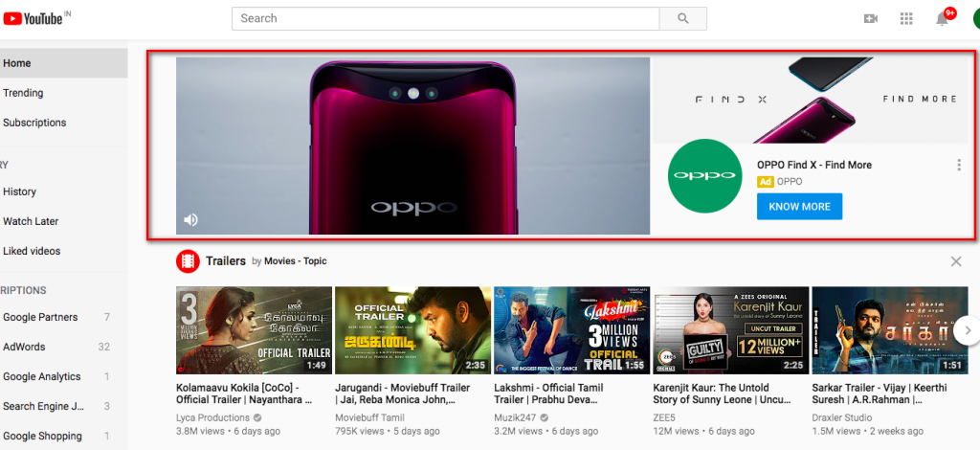Open the AdWords subscription channel

point(24,347)
